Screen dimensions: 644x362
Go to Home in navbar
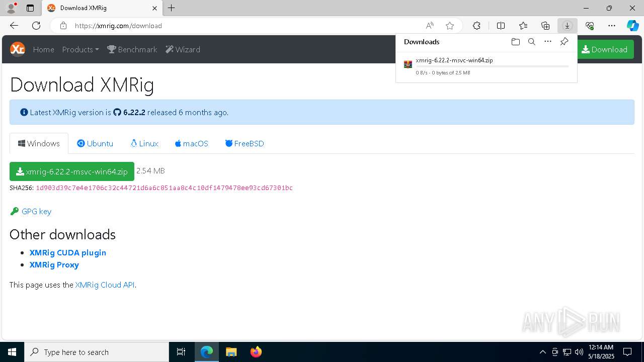coord(44,49)
